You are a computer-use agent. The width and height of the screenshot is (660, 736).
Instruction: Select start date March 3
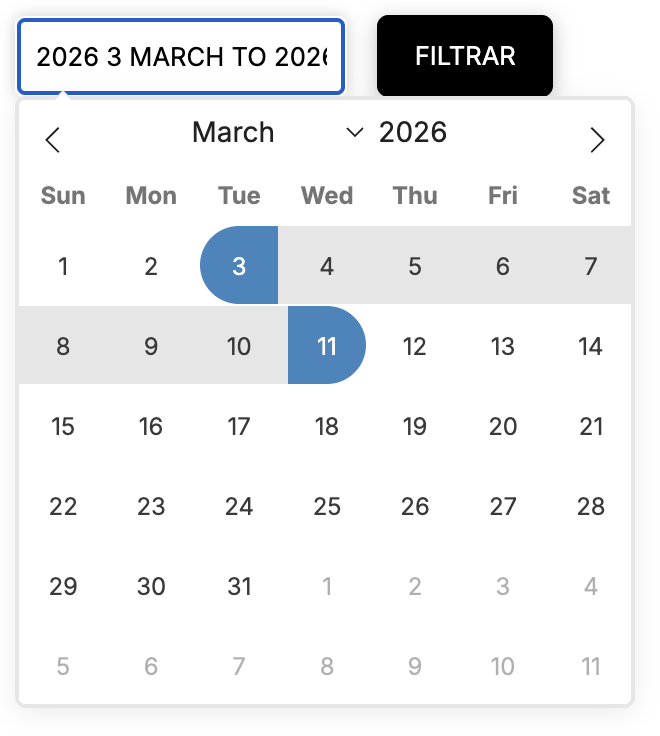[239, 266]
